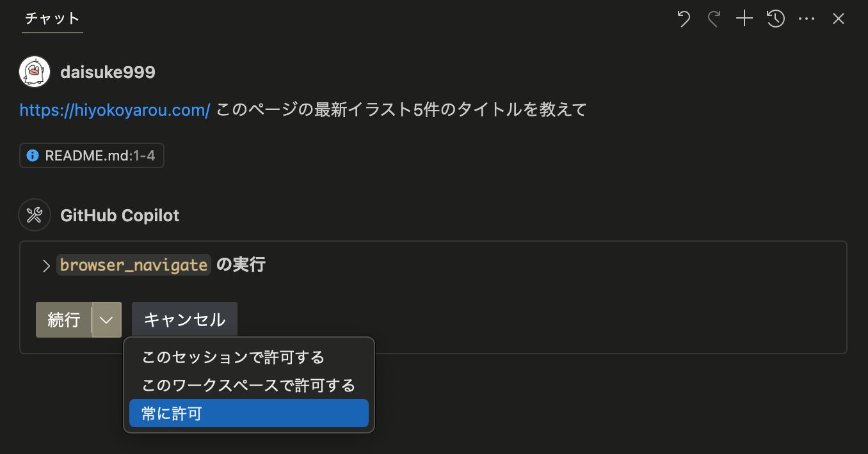
Task: Click the 続行 button
Action: click(x=63, y=319)
